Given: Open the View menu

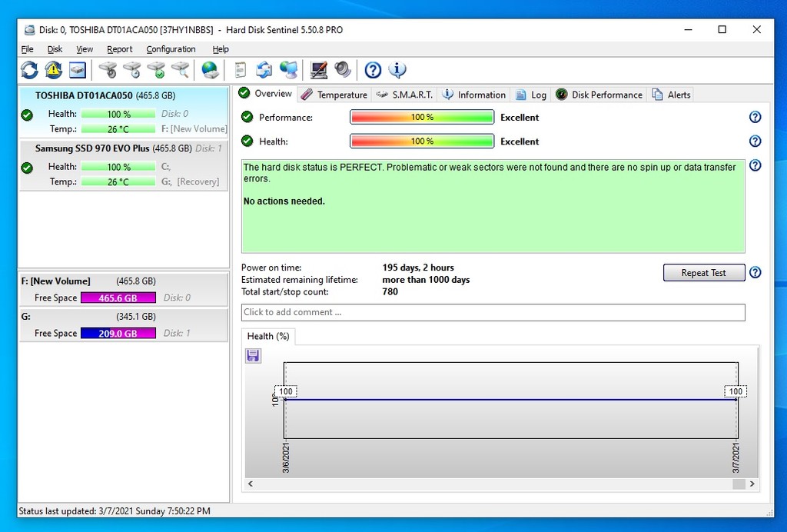Looking at the screenshot, I should 85,49.
